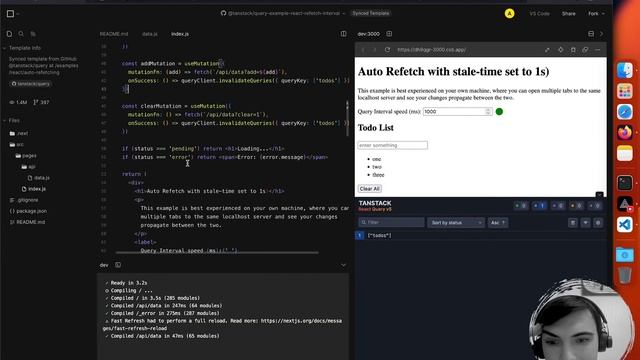
Task: Open Launchpad from the dock
Action: click(624, 91)
